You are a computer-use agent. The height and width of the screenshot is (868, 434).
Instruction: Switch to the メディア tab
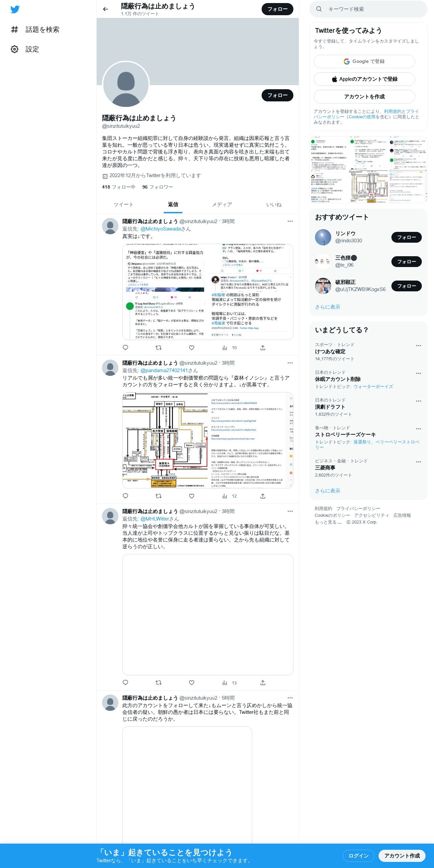coord(222,204)
